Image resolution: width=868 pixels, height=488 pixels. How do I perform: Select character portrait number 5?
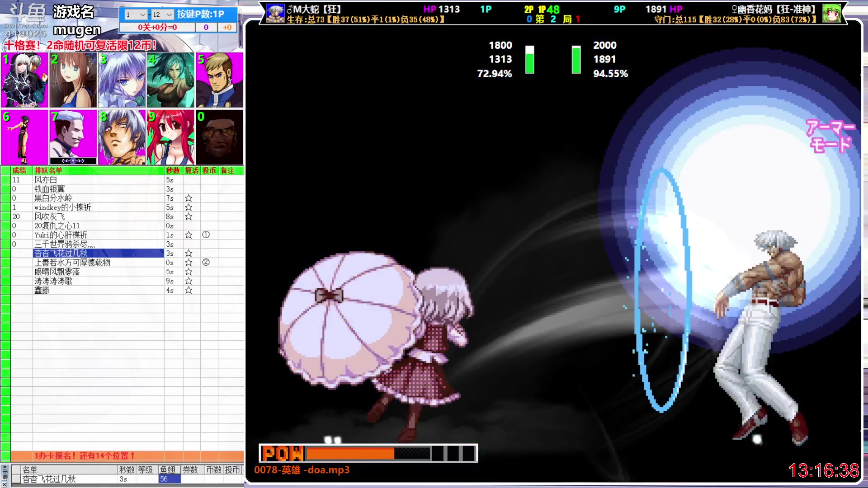219,80
